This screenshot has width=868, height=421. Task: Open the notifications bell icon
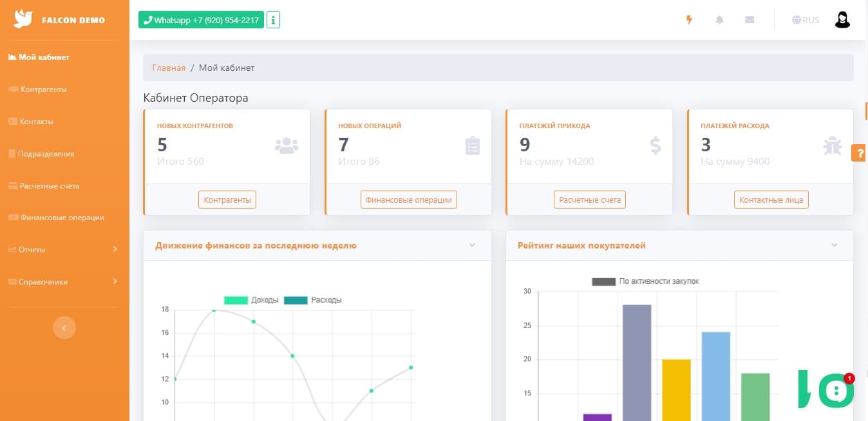(x=719, y=20)
